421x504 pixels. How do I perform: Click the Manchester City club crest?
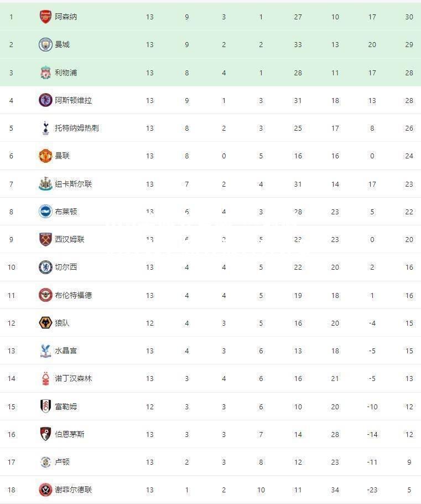45,44
